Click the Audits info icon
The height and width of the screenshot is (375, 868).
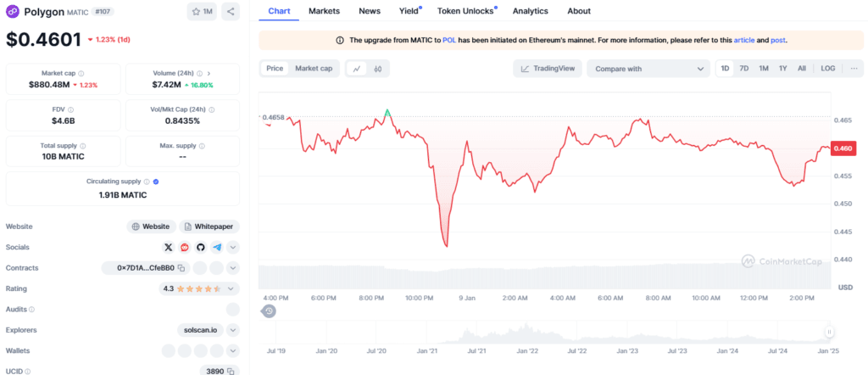tap(31, 309)
